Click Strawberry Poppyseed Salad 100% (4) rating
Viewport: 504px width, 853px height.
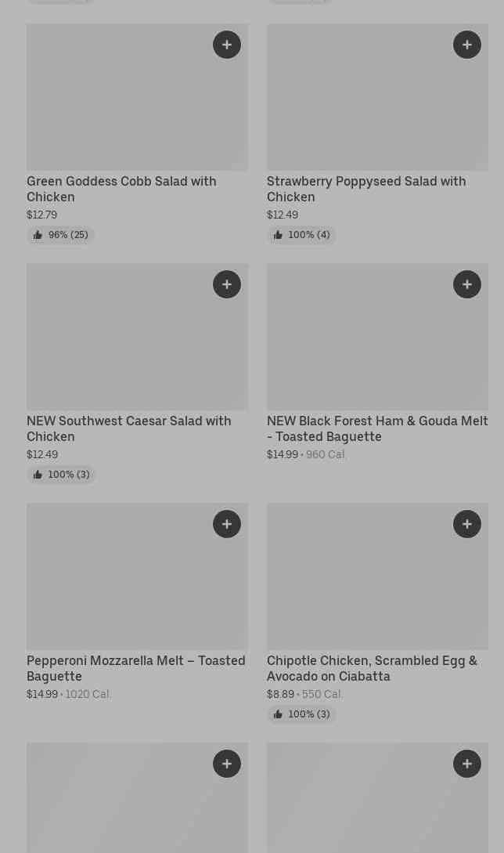(301, 235)
